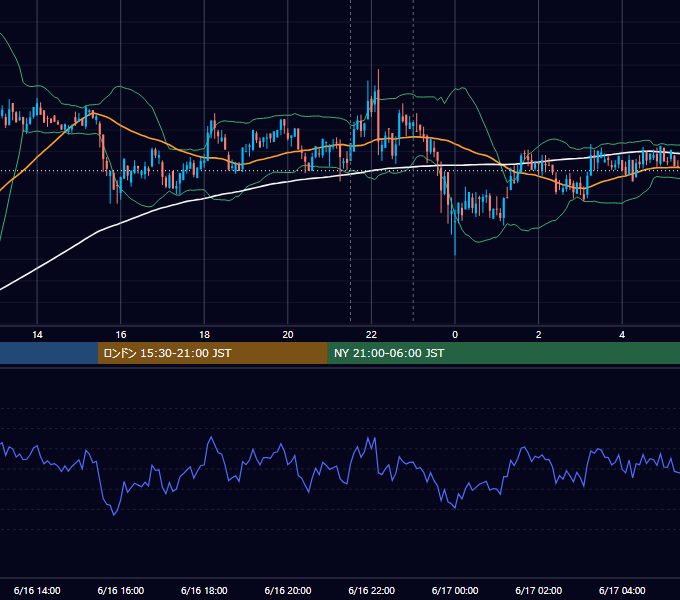The image size is (680, 600).
Task: Click the 22 hour axis label
Action: click(371, 335)
